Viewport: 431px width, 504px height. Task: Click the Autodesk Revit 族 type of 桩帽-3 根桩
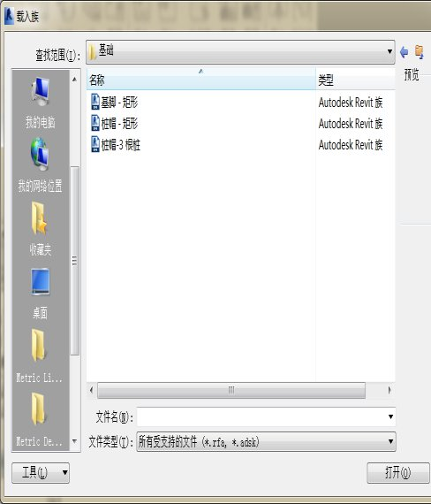click(351, 145)
